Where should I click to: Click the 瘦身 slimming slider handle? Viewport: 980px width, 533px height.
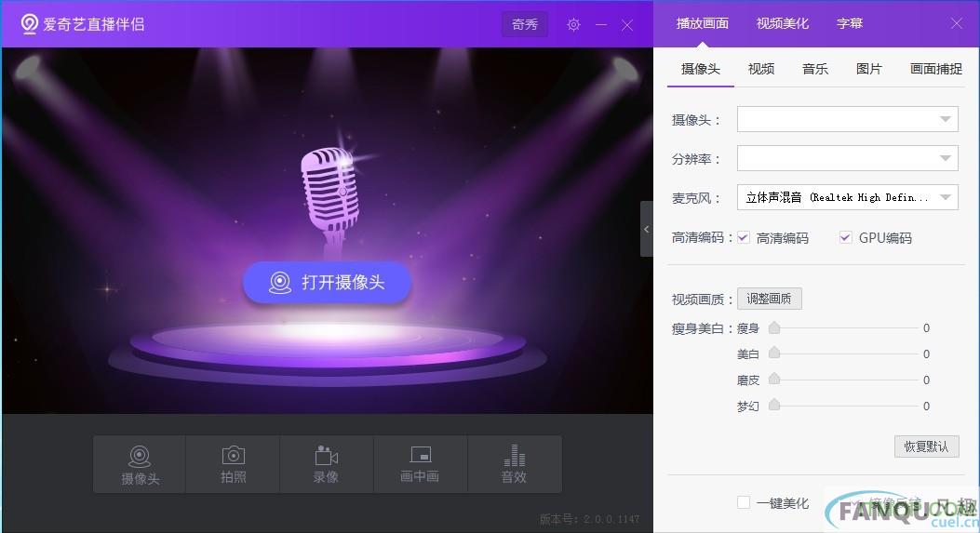774,327
